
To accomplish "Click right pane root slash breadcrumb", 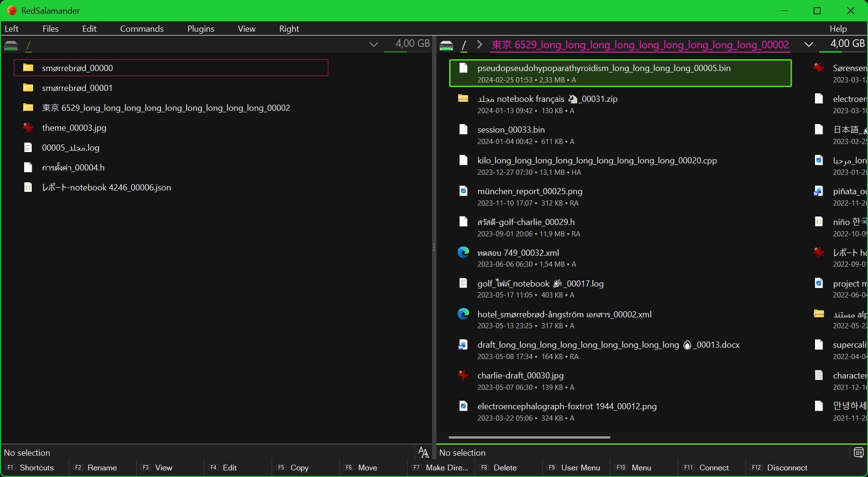I will [464, 45].
